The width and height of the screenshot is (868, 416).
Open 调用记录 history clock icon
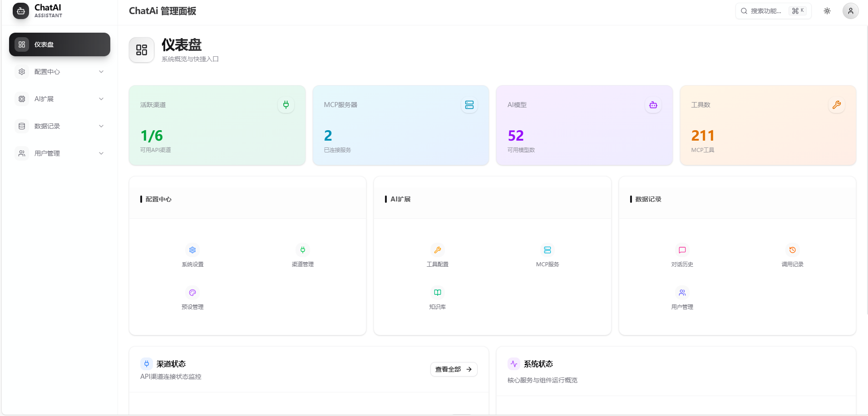[x=792, y=250]
